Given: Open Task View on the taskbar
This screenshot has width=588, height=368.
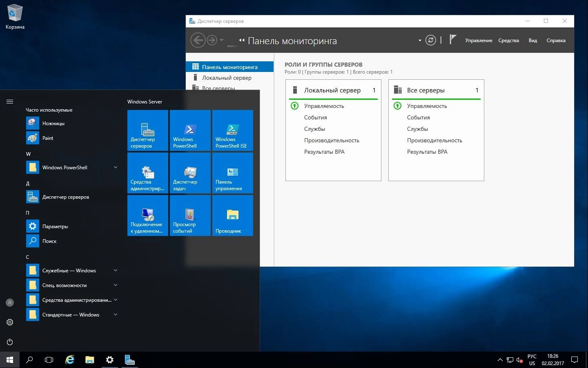Looking at the screenshot, I should pos(49,360).
